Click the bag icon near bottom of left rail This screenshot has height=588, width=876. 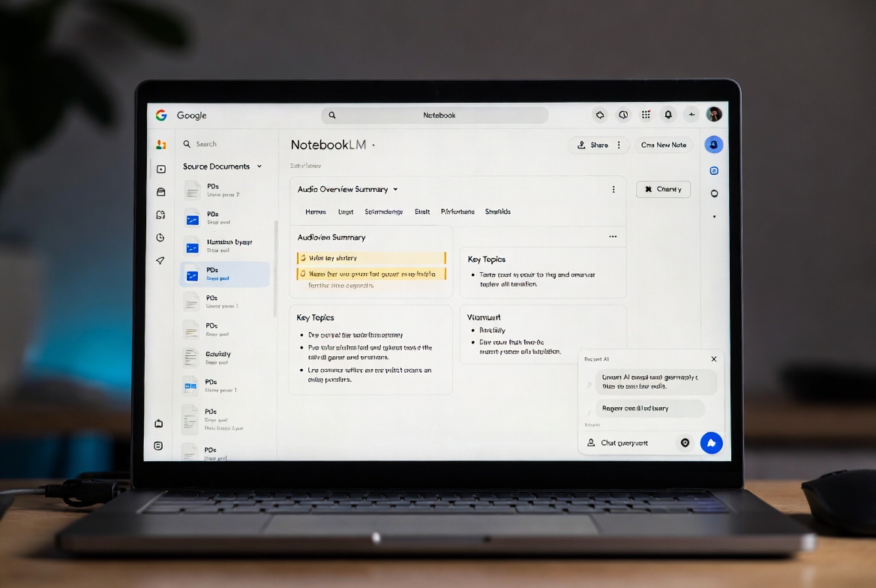159,423
